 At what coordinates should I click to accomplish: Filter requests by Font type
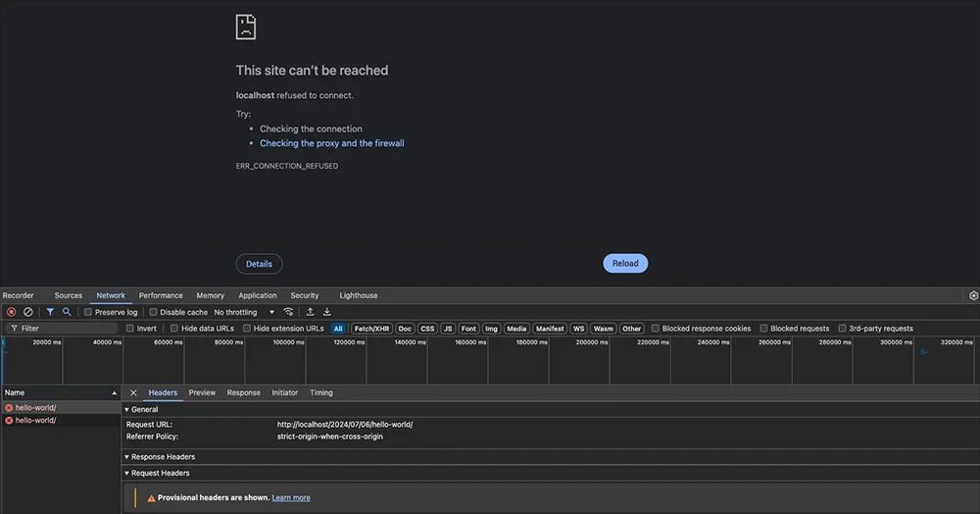pos(468,329)
